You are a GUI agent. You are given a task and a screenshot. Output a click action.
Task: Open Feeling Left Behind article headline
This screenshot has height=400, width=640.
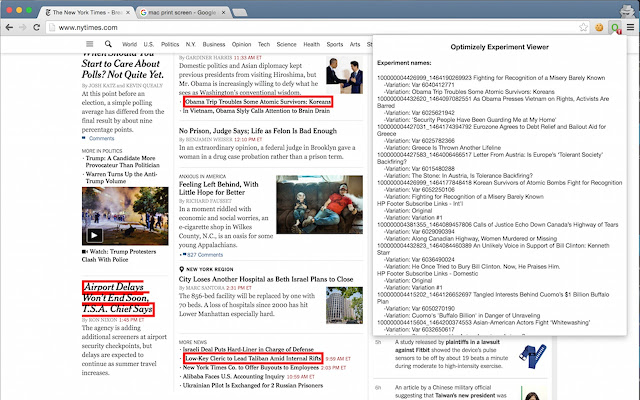click(218, 188)
